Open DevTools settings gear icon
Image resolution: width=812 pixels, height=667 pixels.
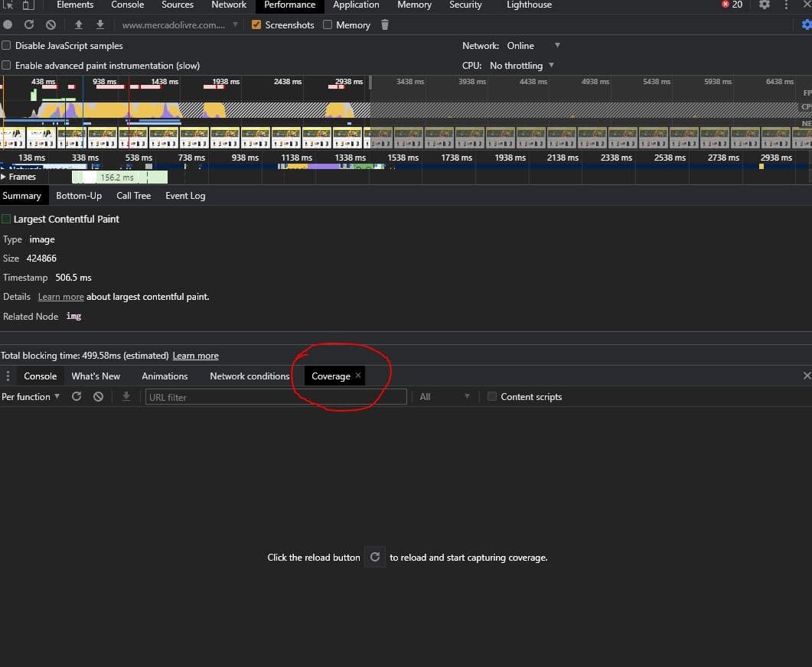764,5
